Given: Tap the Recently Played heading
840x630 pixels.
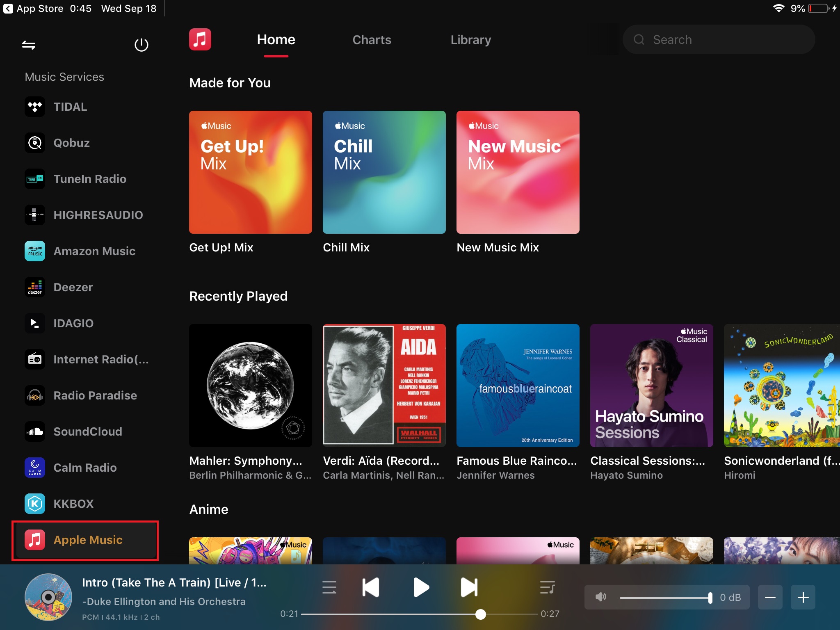Looking at the screenshot, I should click(238, 296).
